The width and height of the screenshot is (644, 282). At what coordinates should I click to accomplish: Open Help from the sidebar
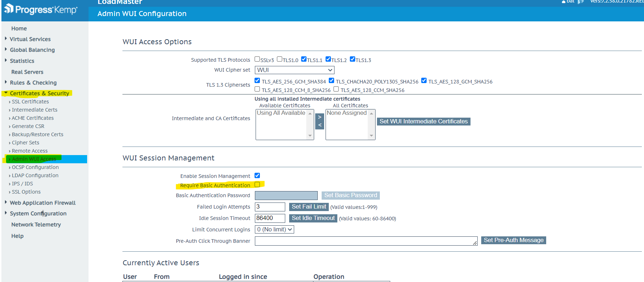17,236
